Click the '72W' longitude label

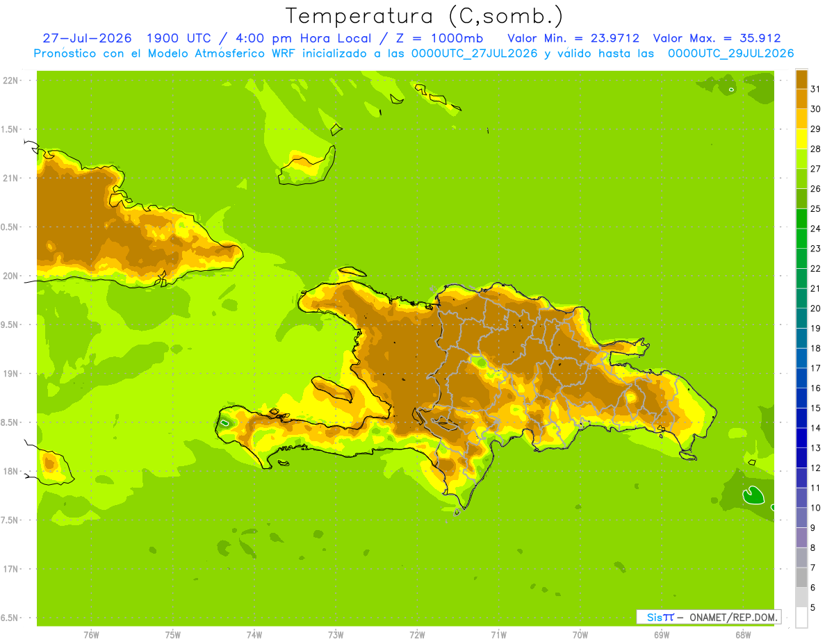coord(417,635)
